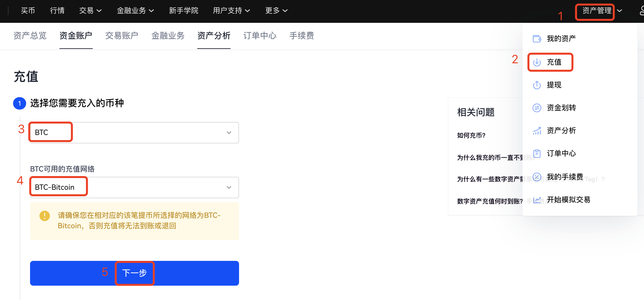Open FAQ 数字资产充值何时到账?
Image resolution: width=644 pixels, height=300 pixels.
tap(490, 201)
